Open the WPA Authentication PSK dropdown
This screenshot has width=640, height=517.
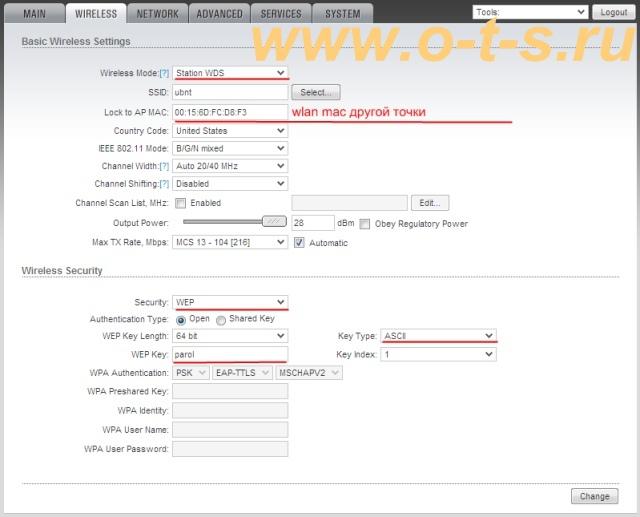coord(191,373)
